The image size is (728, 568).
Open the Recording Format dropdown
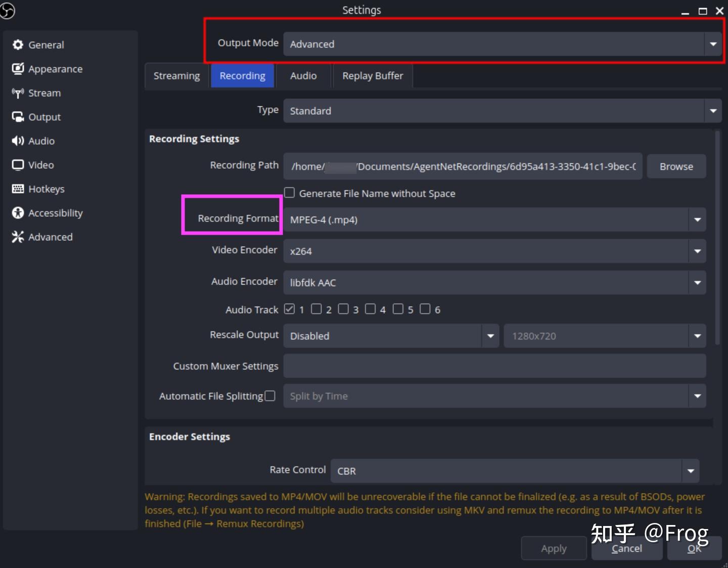[x=494, y=220]
